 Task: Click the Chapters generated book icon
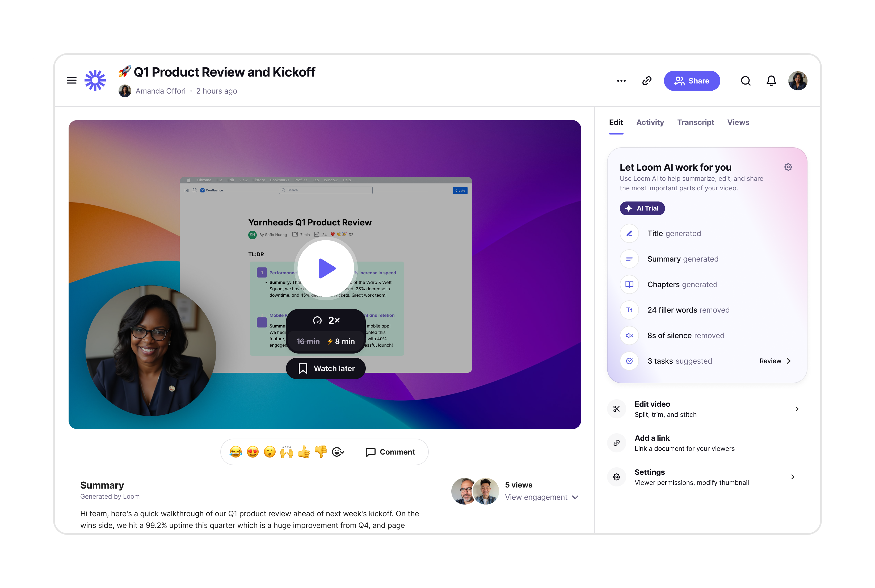(x=629, y=285)
